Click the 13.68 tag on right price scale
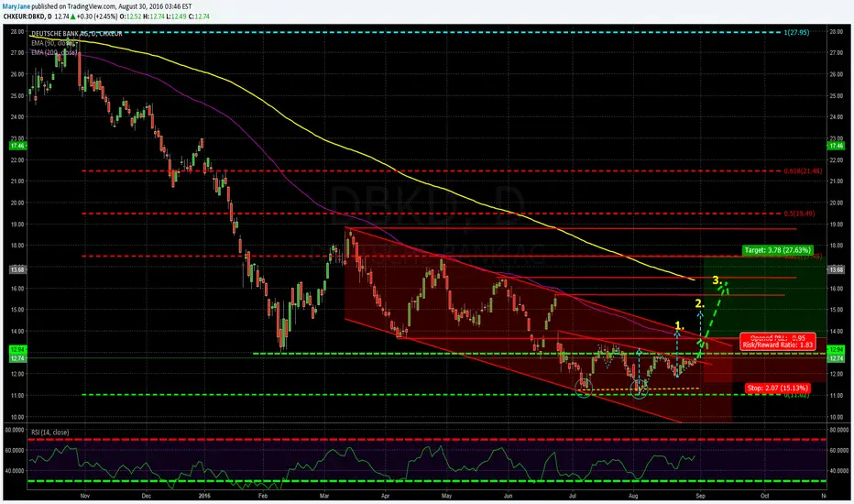The image size is (854, 504). click(835, 269)
